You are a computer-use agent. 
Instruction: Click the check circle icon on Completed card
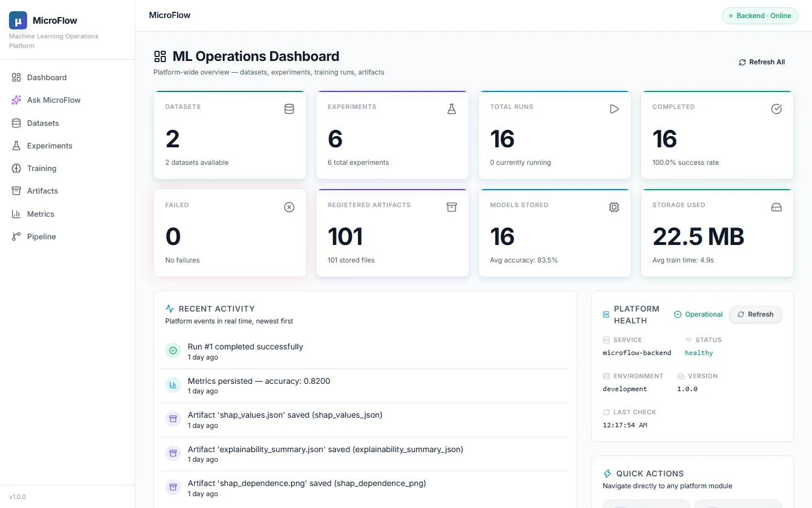click(776, 109)
